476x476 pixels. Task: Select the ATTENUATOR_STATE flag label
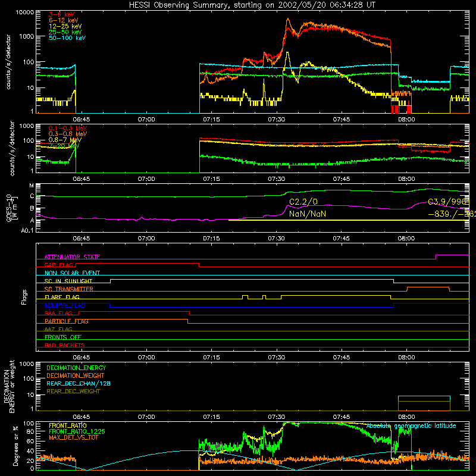click(x=72, y=257)
